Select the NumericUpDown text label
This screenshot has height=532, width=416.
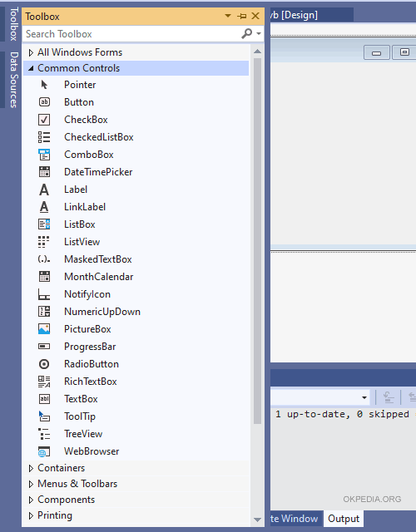[x=102, y=312]
